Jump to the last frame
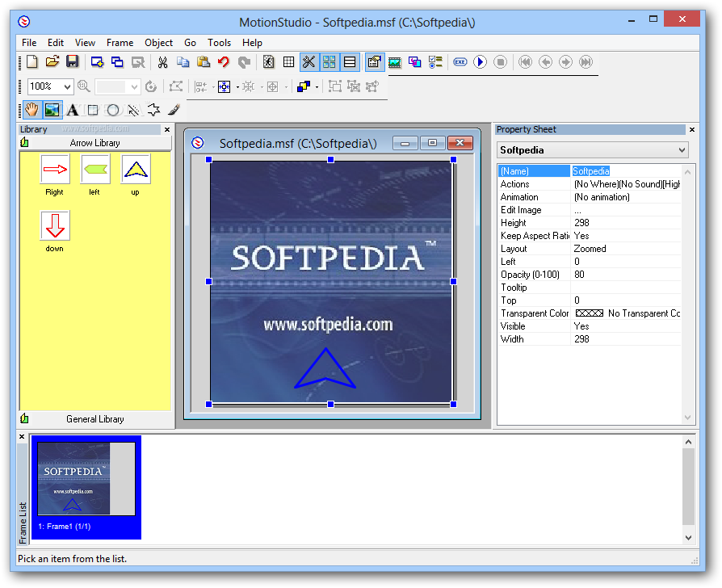Viewport: 722px width, 588px height. click(586, 61)
